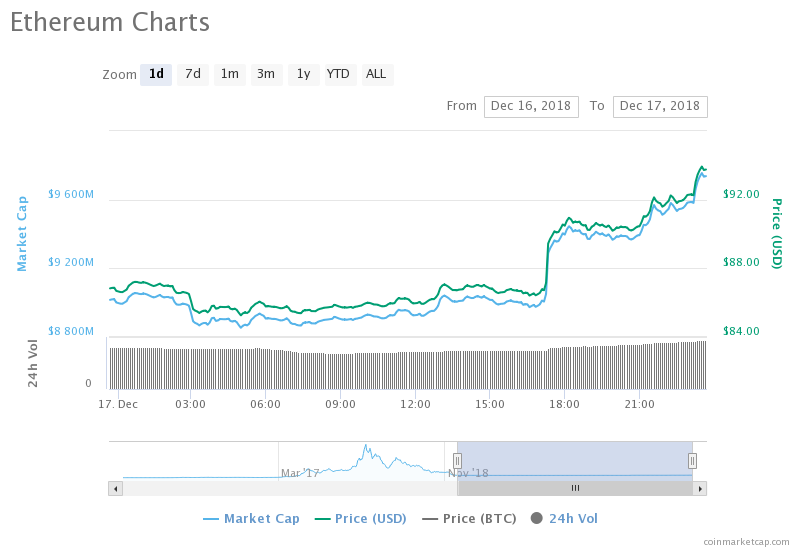This screenshot has width=800, height=550.
Task: Click the 12:00 time label
Action: coord(415,404)
